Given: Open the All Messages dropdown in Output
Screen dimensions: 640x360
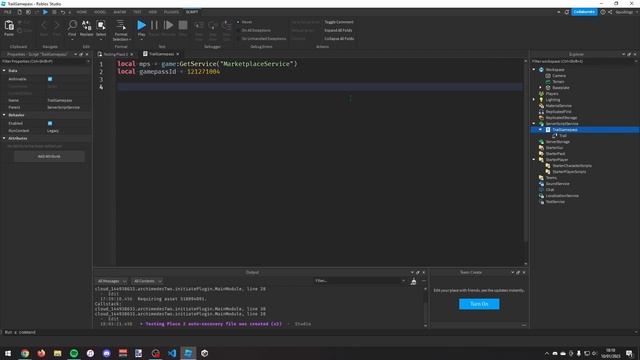Looking at the screenshot, I should (112, 281).
